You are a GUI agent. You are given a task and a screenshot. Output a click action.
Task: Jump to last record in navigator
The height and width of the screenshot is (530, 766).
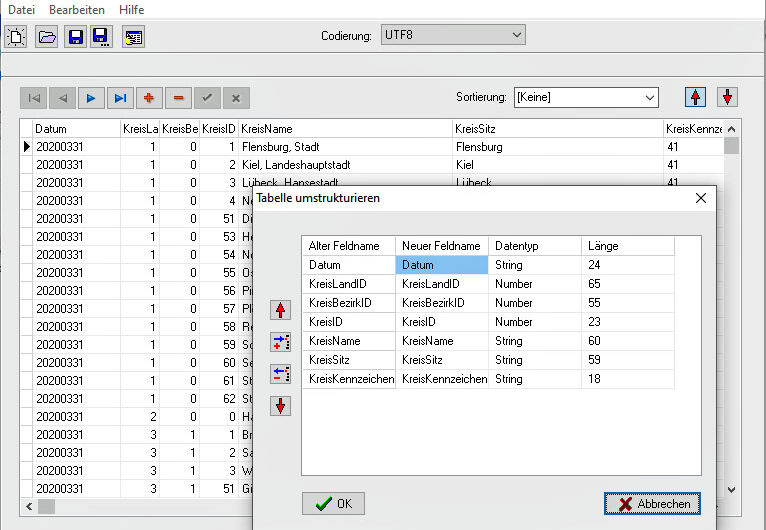click(120, 98)
